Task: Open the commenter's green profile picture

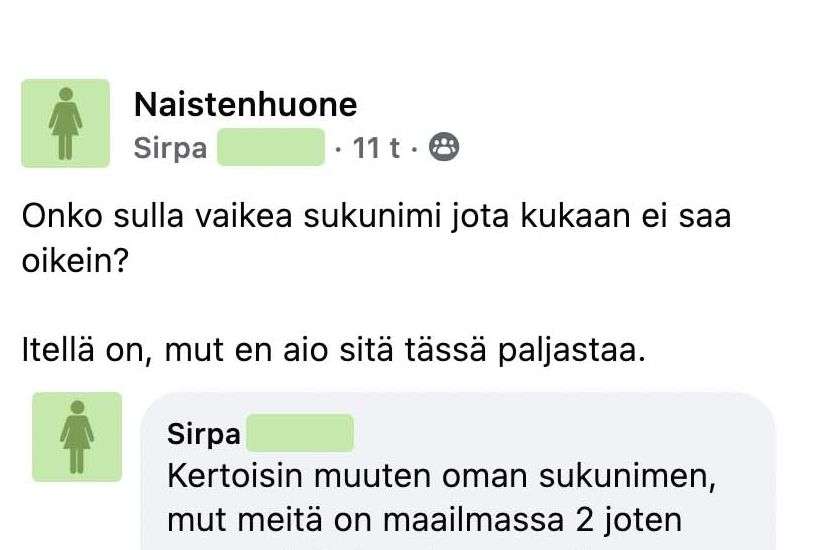Action: point(76,436)
